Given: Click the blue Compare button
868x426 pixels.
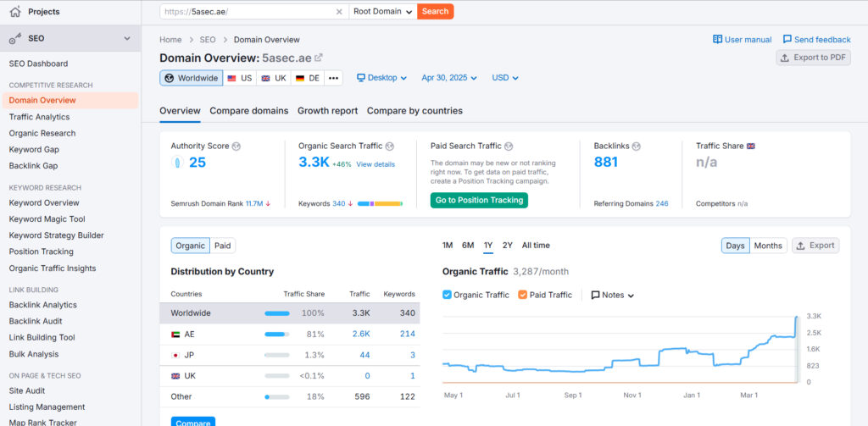Looking at the screenshot, I should 193,422.
